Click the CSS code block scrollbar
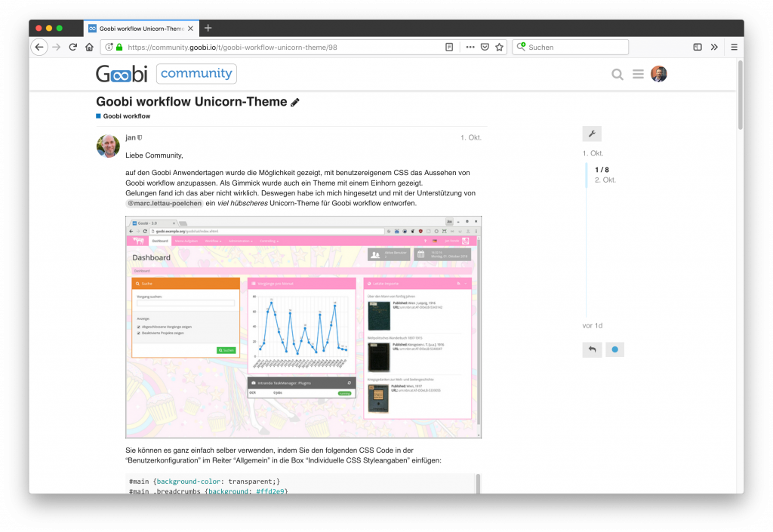 [478, 483]
